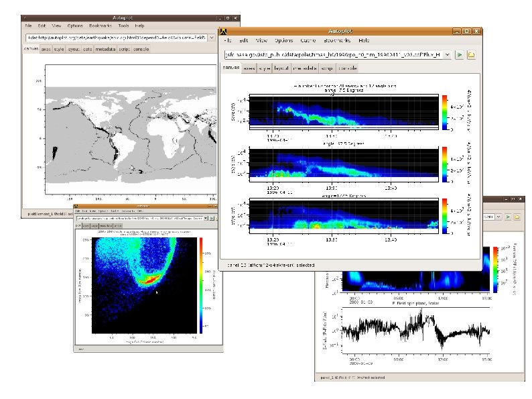Close the front Autoplot window

click(x=476, y=32)
